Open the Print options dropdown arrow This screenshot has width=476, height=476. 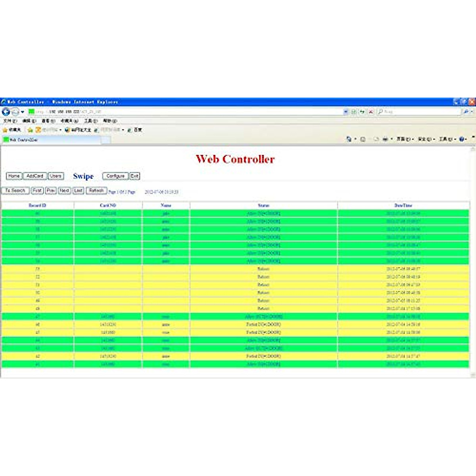(391, 139)
